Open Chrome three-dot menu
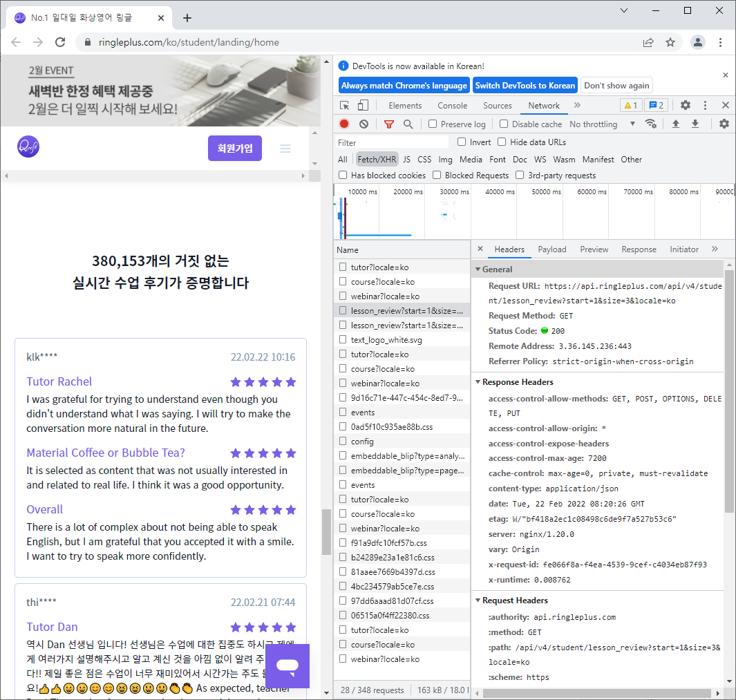736x700 pixels. click(721, 42)
